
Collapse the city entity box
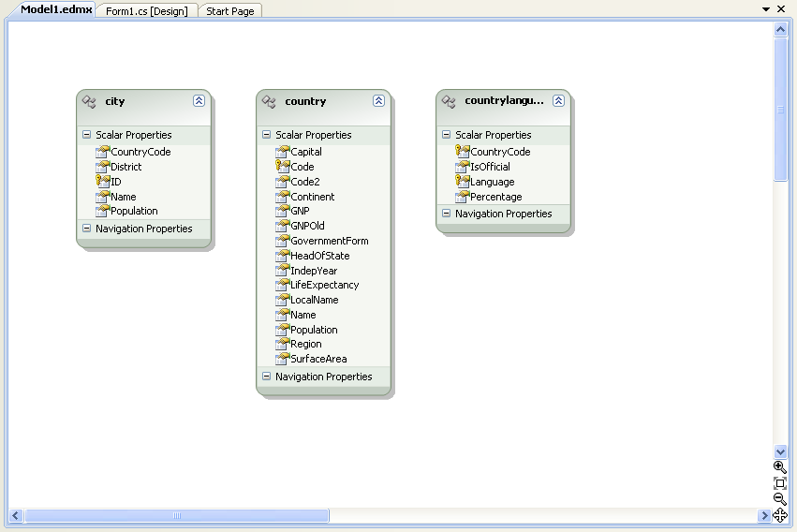point(199,101)
